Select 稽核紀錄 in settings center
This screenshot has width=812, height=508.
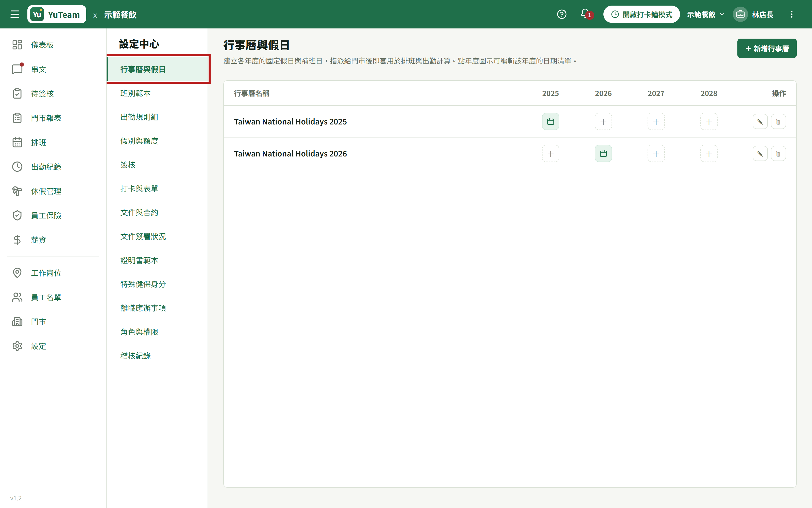(x=157, y=355)
